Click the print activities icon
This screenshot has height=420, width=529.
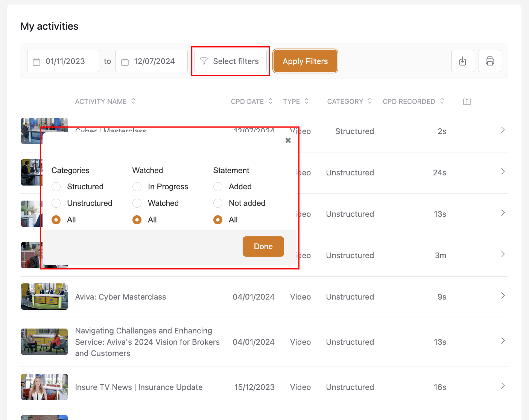click(489, 61)
